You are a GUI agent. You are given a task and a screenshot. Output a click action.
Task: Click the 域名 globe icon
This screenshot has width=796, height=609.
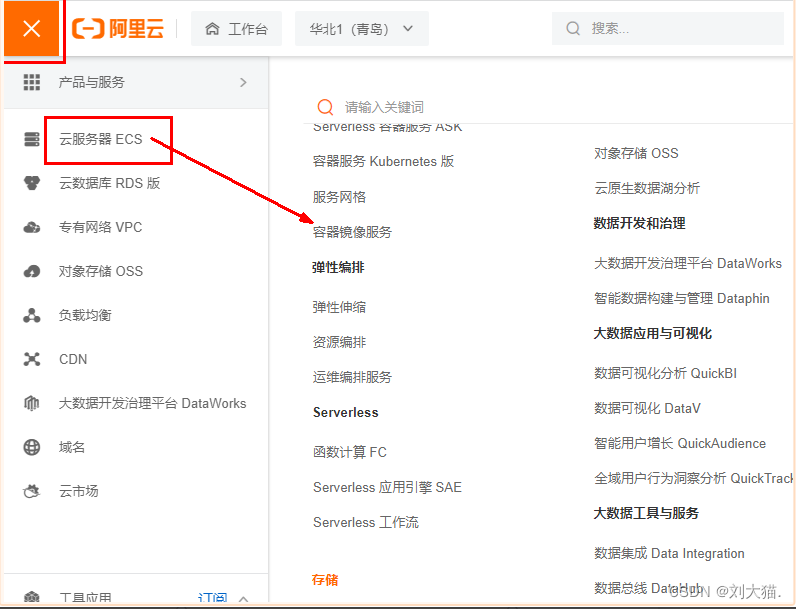(31, 448)
